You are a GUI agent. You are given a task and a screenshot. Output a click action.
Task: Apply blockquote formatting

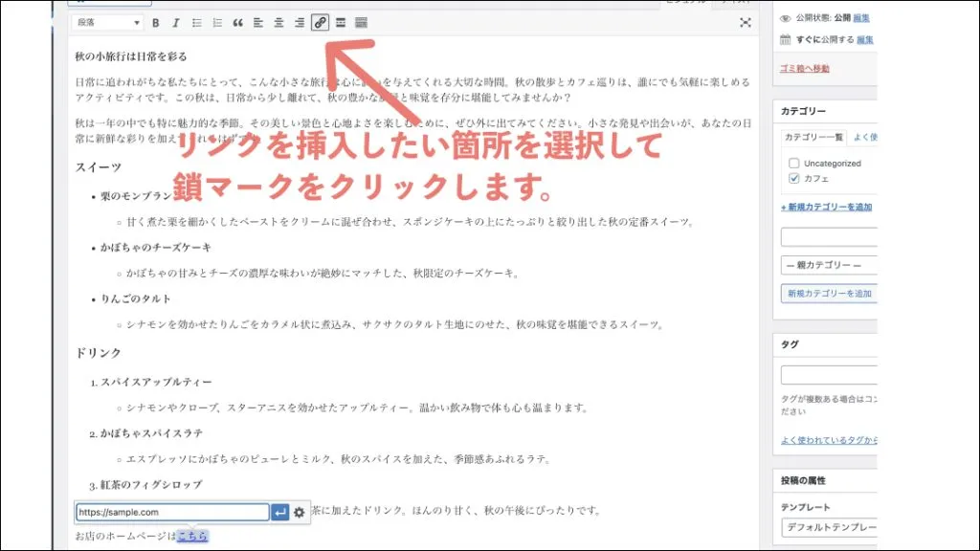pos(237,23)
